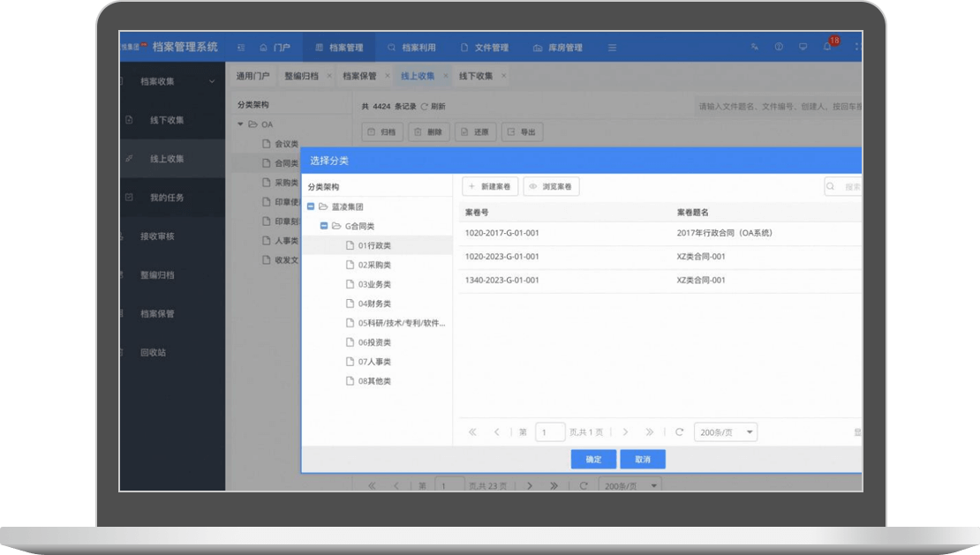Click the hamburger menu icon in top navigation
Viewport: 980px width, 555px height.
pyautogui.click(x=612, y=48)
